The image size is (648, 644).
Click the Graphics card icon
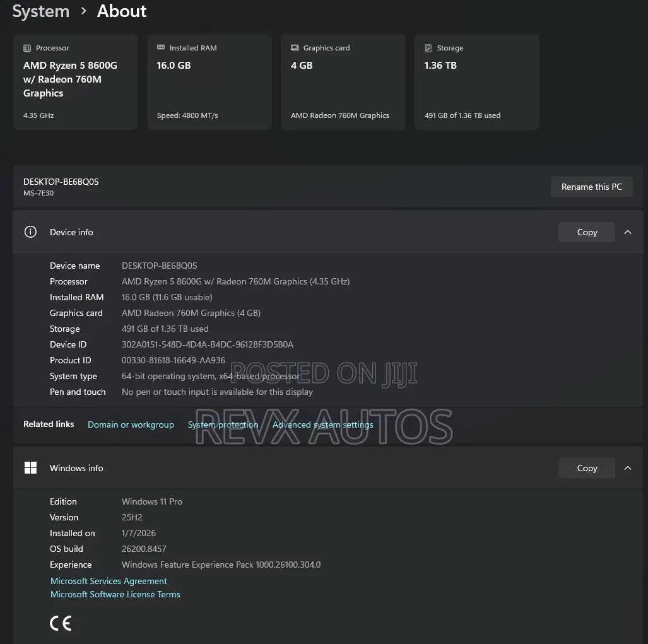(x=295, y=47)
